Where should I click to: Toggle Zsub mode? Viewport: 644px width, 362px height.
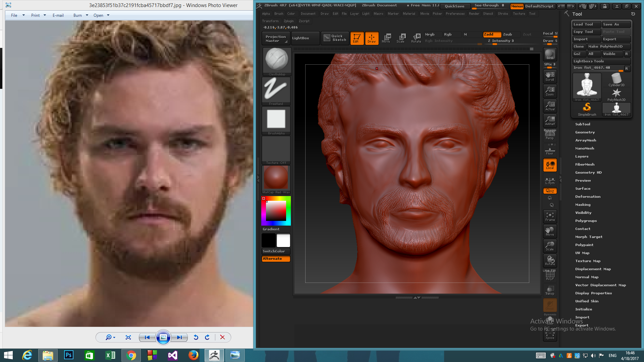(511, 34)
